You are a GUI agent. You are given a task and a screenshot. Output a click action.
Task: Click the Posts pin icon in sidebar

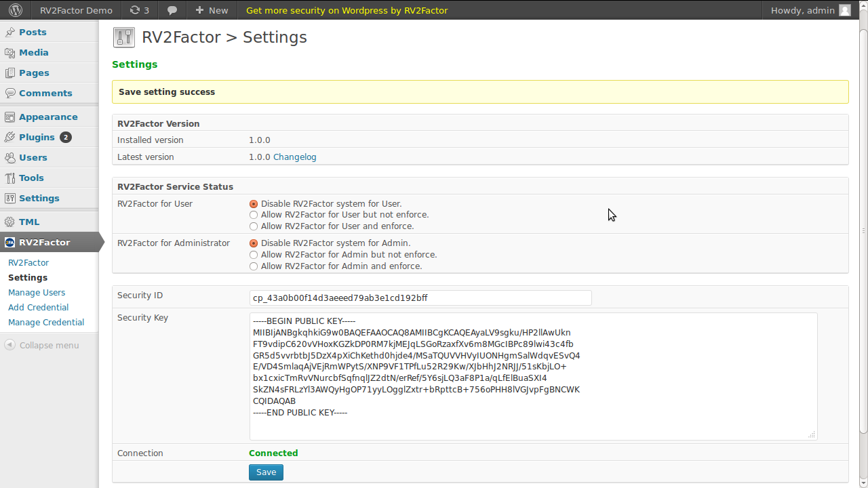(x=9, y=32)
